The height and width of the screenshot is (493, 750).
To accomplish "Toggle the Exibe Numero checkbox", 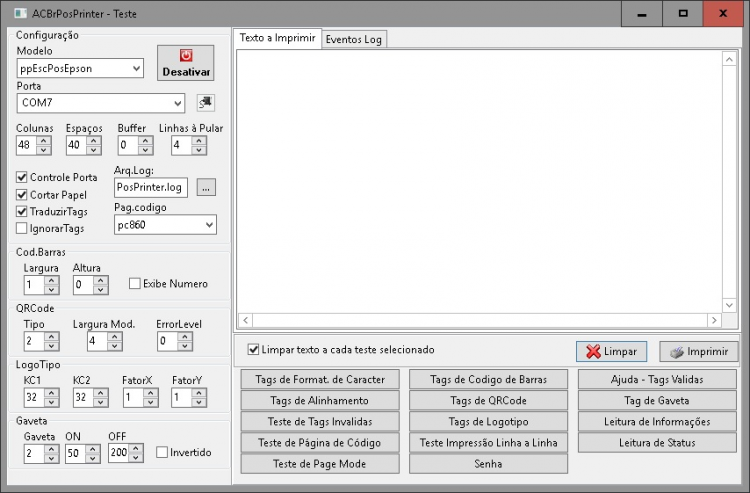I will point(134,284).
